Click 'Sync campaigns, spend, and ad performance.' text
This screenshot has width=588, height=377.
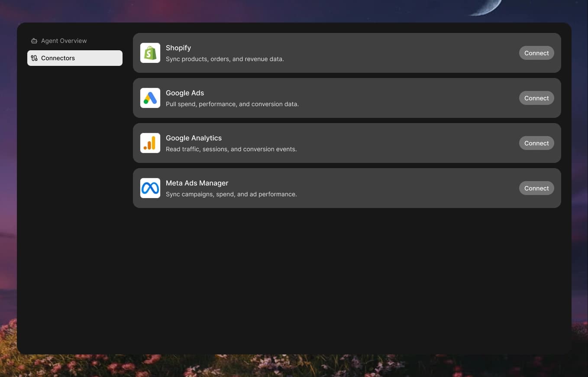click(x=231, y=194)
